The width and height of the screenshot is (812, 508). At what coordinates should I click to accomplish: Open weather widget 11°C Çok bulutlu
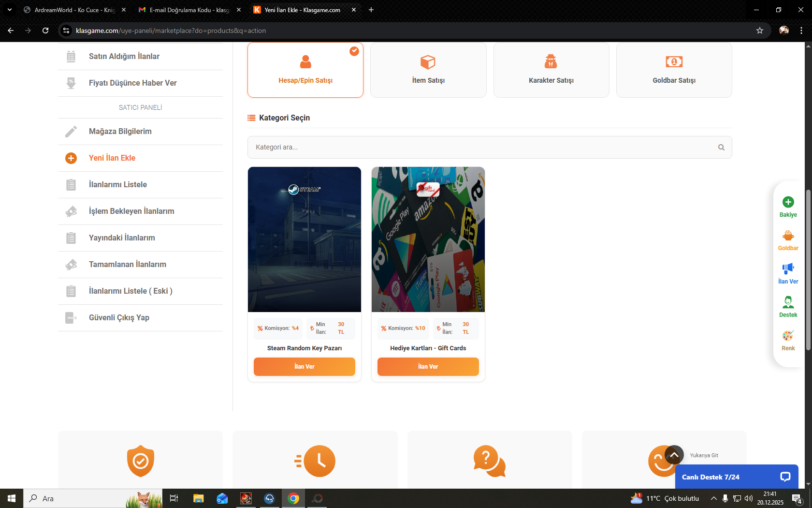(x=665, y=498)
